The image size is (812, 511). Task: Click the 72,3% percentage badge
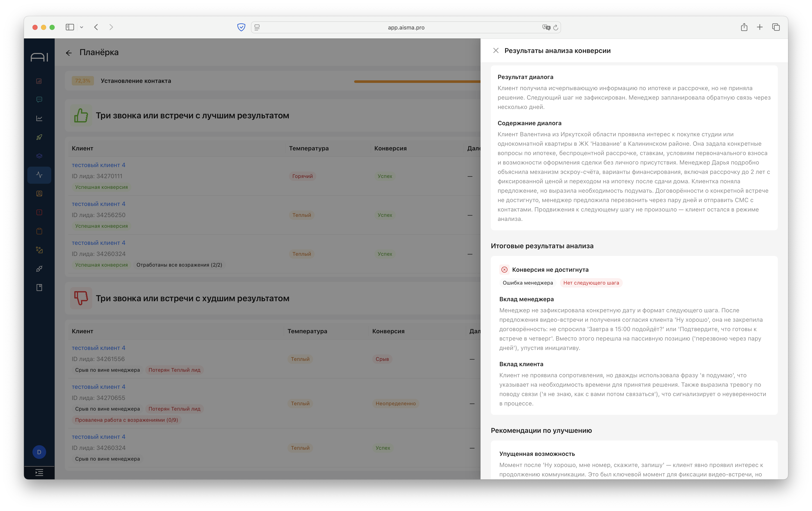click(x=83, y=81)
